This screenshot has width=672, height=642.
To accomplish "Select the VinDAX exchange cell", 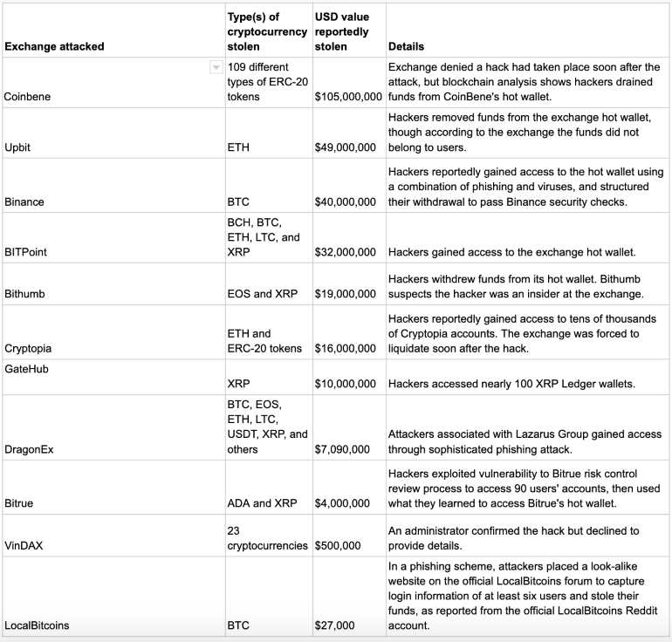I will tap(113, 536).
